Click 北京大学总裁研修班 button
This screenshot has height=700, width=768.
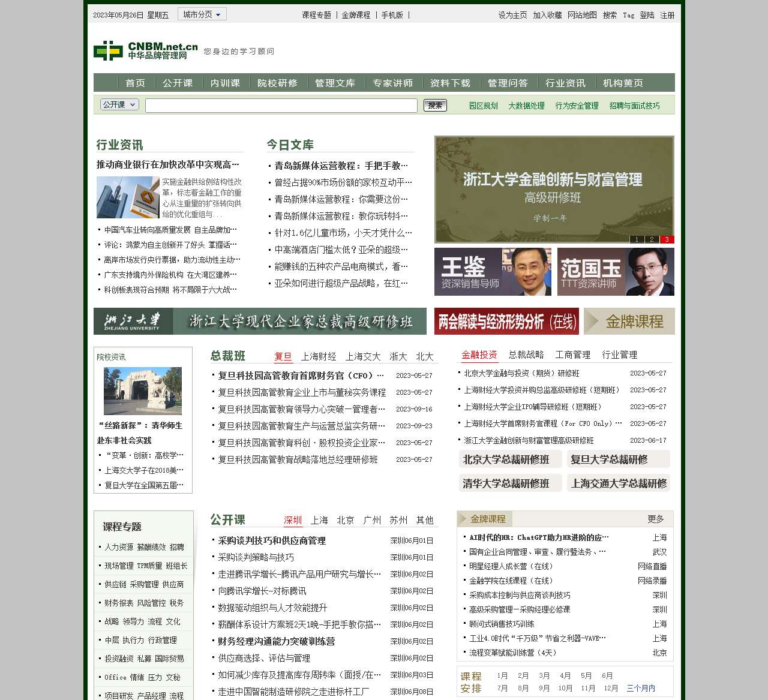pos(511,459)
